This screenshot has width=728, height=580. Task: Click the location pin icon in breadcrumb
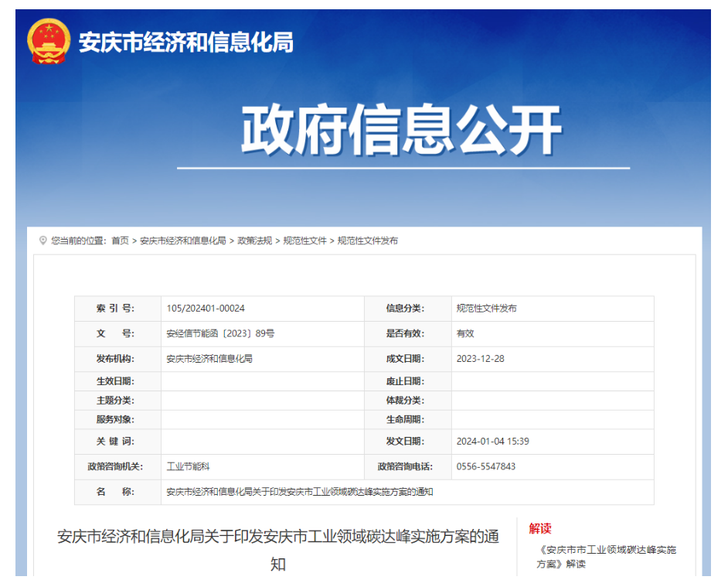[x=43, y=241]
